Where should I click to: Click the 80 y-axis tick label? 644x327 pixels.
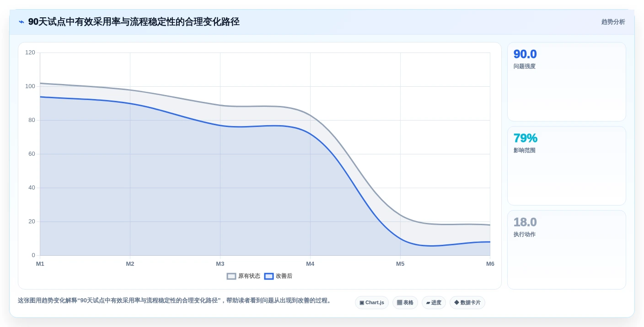point(32,120)
